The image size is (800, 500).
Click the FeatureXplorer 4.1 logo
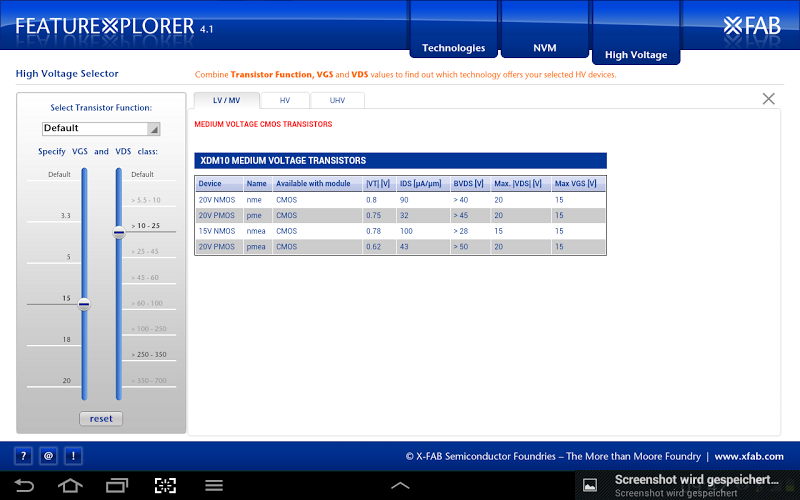[114, 26]
